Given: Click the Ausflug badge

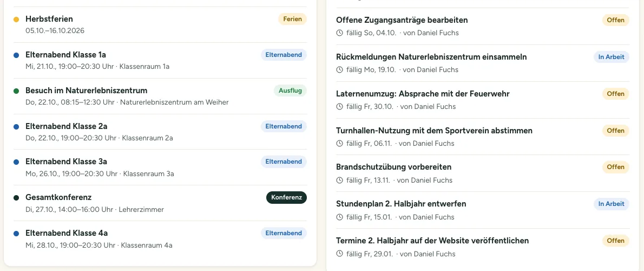Looking at the screenshot, I should click(291, 91).
